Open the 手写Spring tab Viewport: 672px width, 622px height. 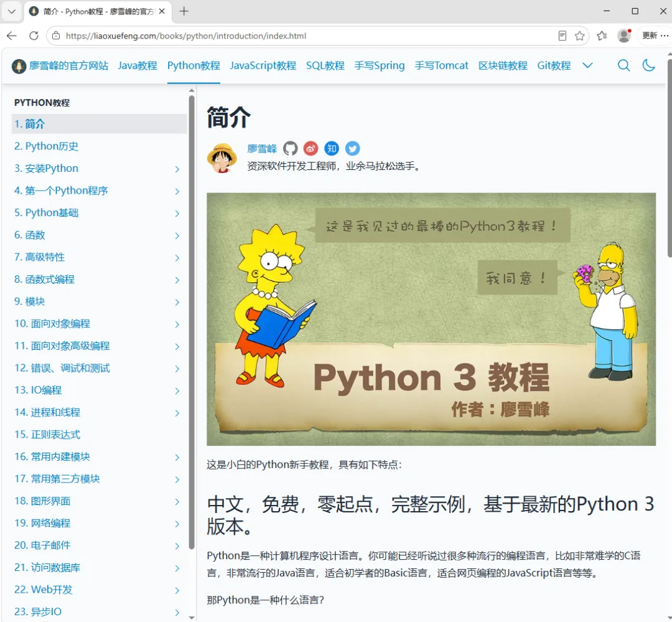(380, 65)
